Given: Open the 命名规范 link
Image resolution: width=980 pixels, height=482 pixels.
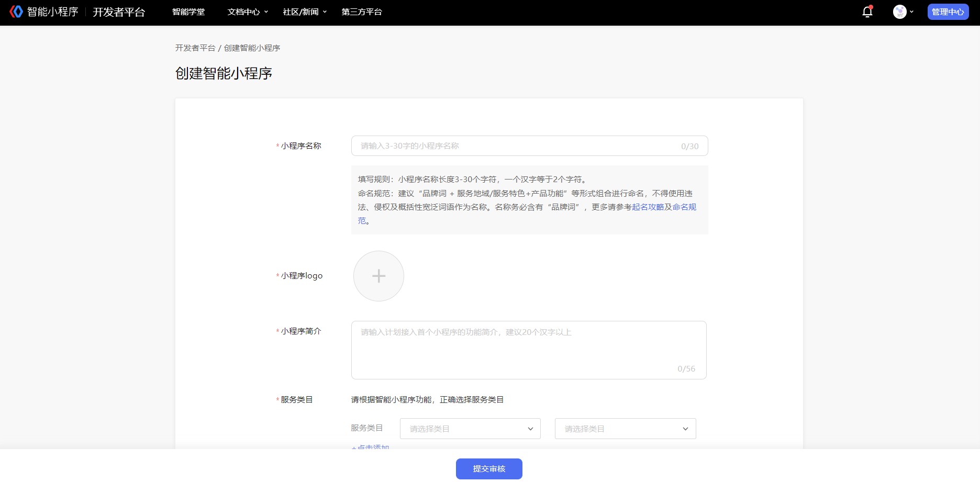Looking at the screenshot, I should 684,207.
